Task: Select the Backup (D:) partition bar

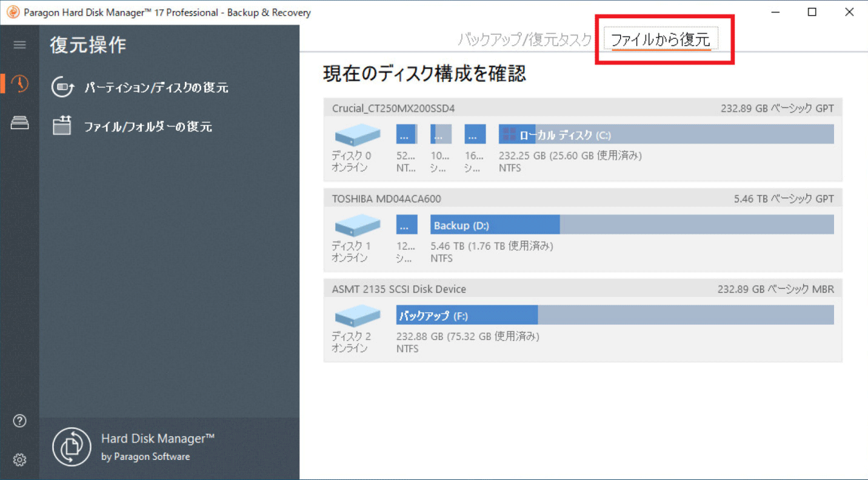Action: [632, 225]
